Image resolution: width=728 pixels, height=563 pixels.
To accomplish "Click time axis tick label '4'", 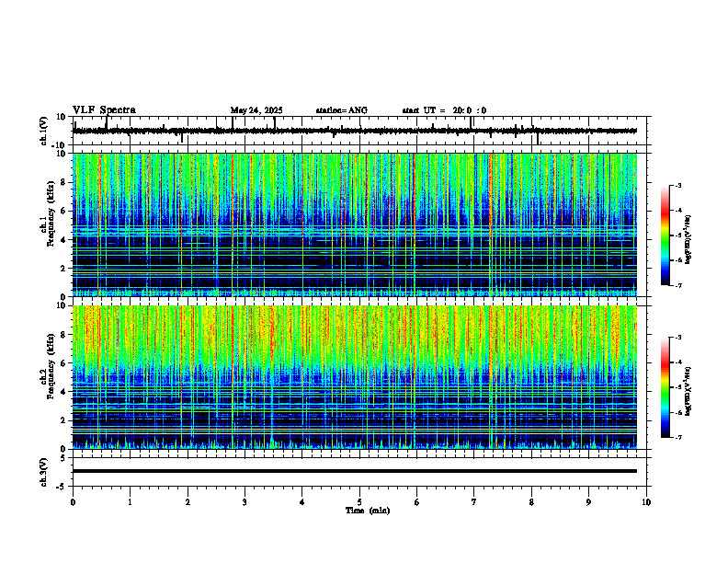I will [302, 502].
